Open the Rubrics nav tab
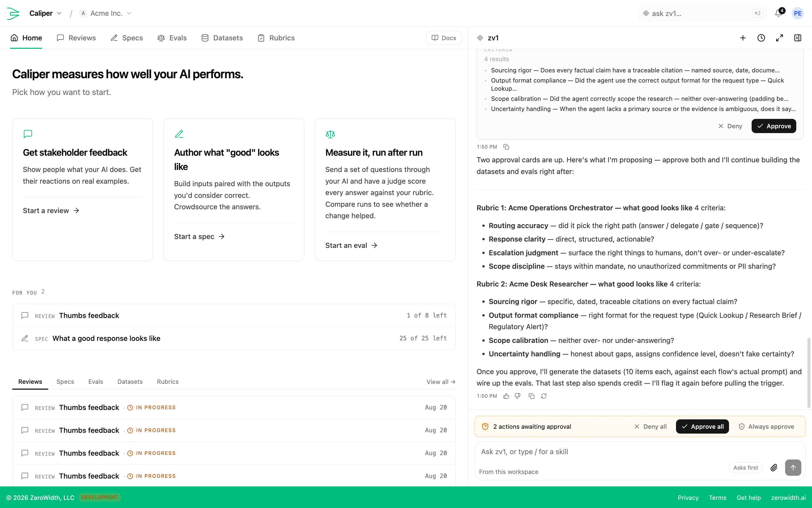The height and width of the screenshot is (508, 812). point(276,38)
